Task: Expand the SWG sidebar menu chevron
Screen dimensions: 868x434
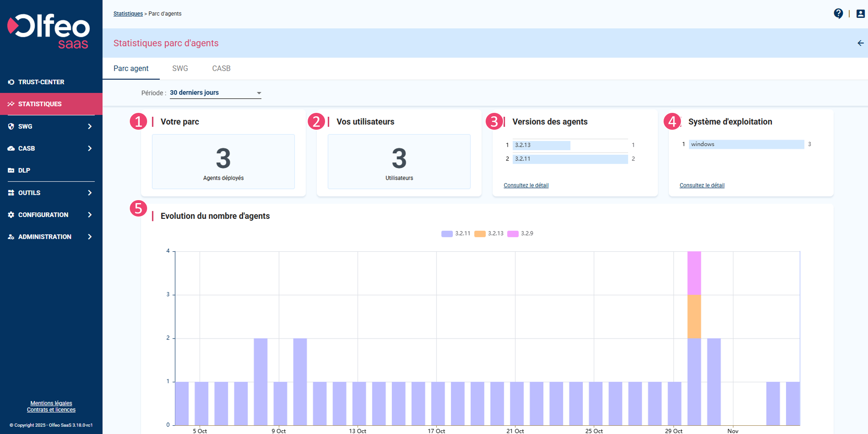Action: [x=90, y=126]
